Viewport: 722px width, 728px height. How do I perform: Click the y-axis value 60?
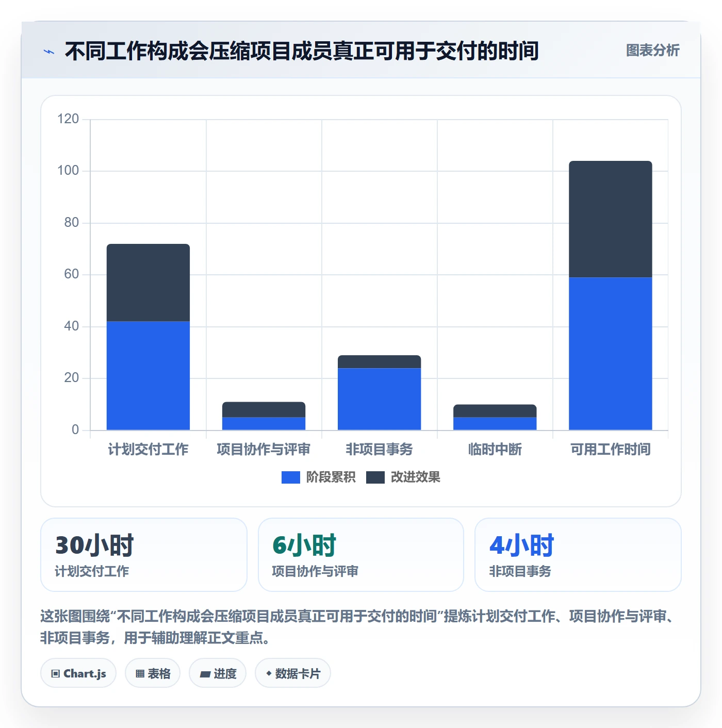point(72,274)
